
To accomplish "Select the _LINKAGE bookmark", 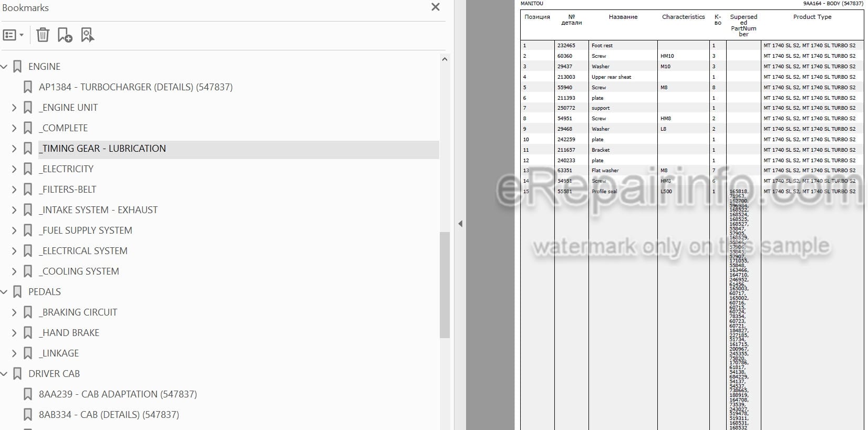I will (x=59, y=353).
